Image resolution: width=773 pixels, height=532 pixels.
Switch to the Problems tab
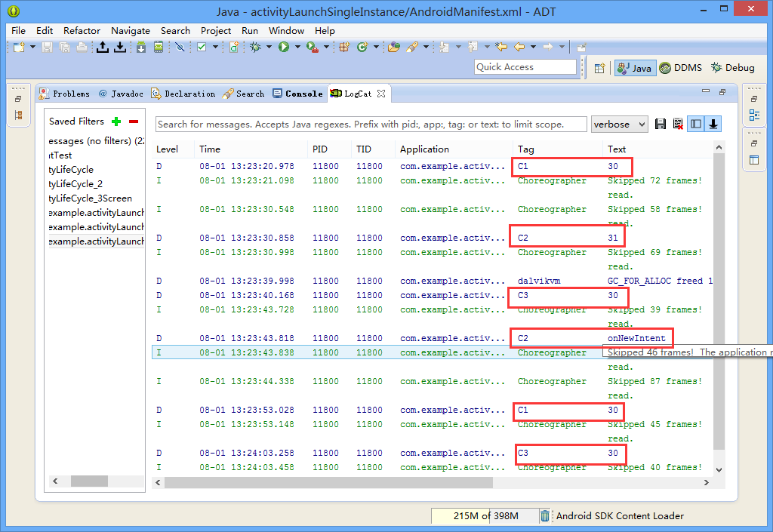(65, 94)
